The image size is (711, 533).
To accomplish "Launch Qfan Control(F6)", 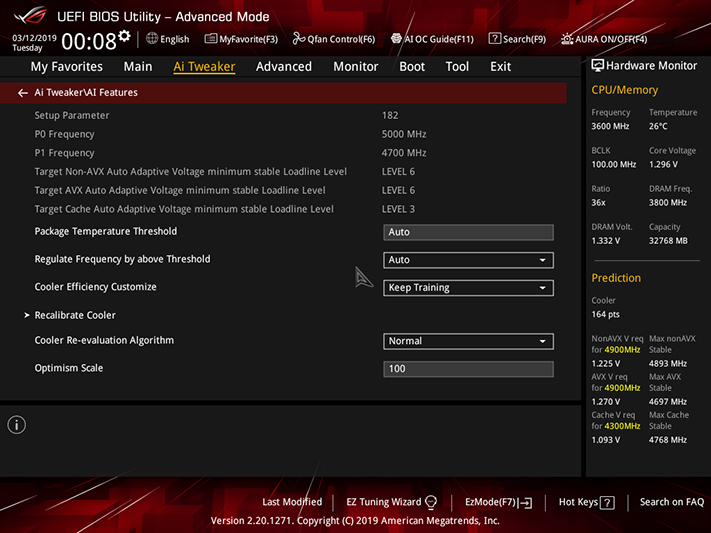I will [x=334, y=39].
